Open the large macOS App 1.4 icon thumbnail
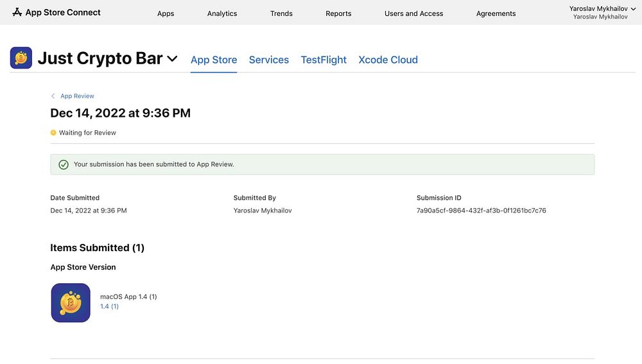Image resolution: width=642 pixels, height=364 pixels. coord(71,302)
